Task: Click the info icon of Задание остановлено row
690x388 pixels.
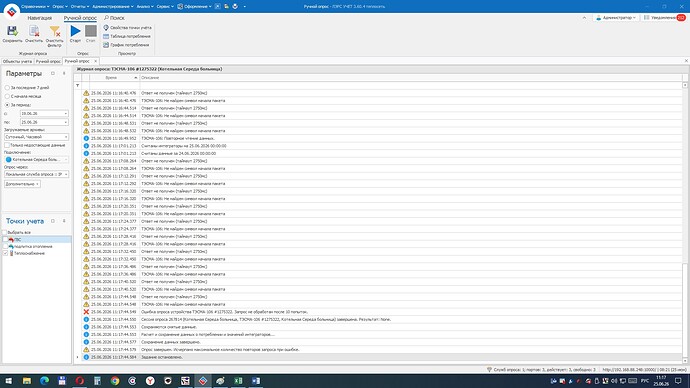Action: 86,357
